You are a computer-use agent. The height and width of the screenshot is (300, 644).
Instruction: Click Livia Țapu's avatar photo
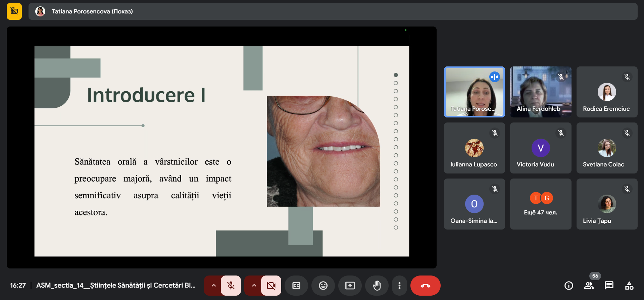tap(607, 204)
